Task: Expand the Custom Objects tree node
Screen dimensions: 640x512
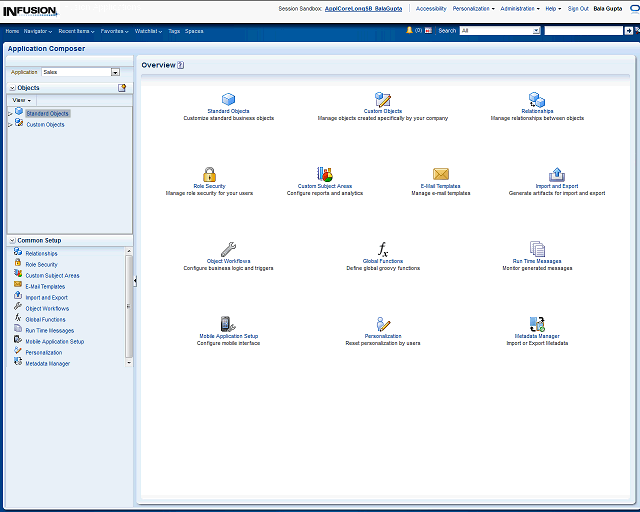Action: click(x=10, y=125)
